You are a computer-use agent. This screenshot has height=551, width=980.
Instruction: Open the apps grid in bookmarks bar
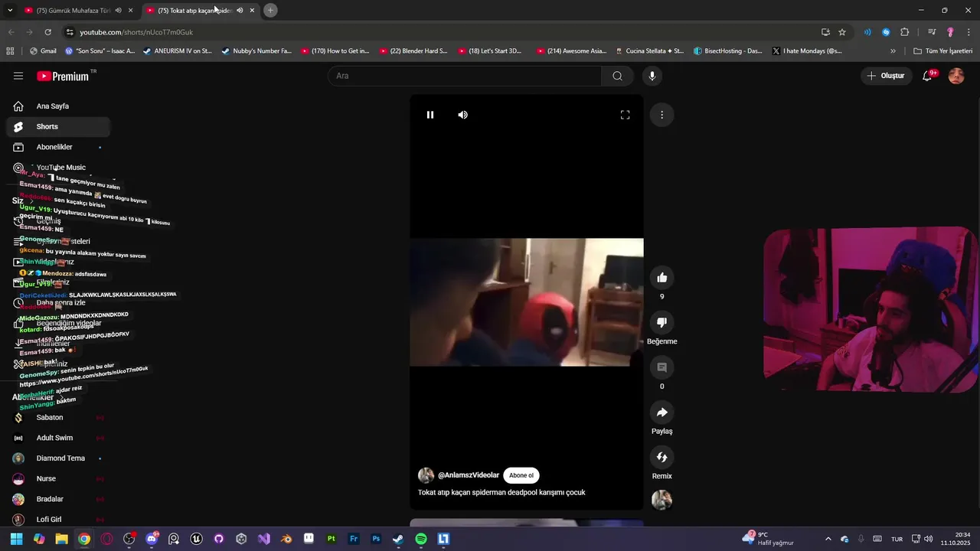pyautogui.click(x=10, y=51)
